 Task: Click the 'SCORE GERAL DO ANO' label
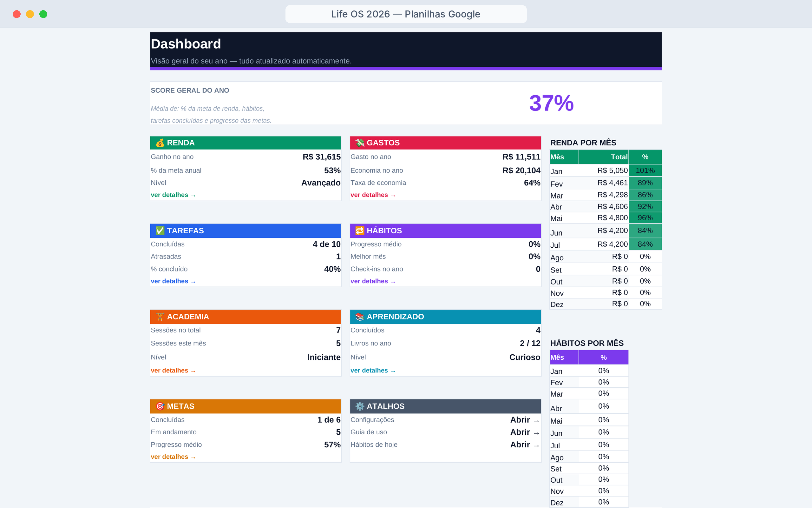[x=190, y=90]
